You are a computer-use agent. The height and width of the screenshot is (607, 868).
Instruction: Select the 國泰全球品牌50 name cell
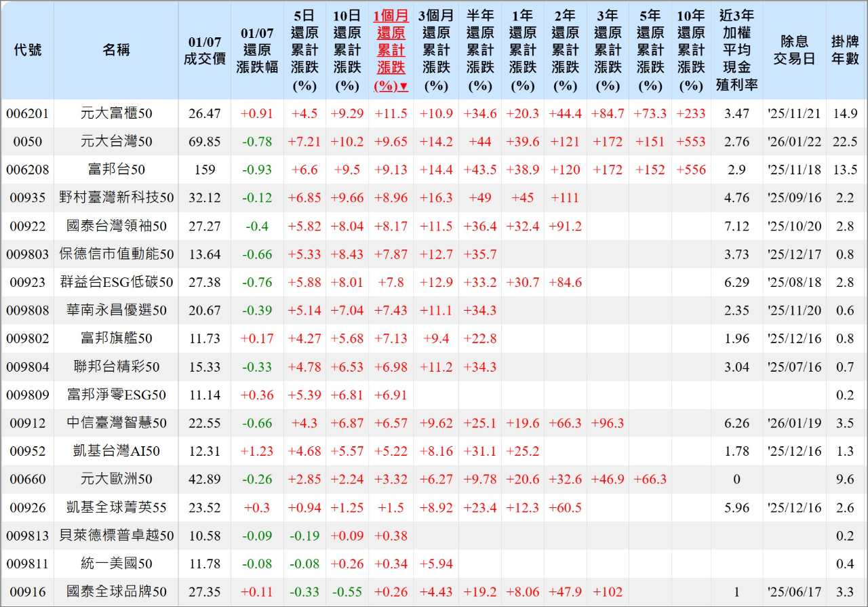[x=117, y=592]
